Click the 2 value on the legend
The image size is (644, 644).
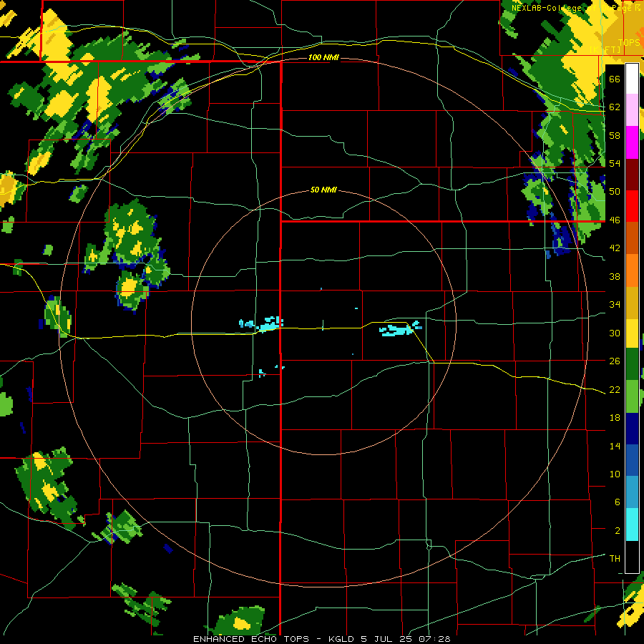click(618, 531)
